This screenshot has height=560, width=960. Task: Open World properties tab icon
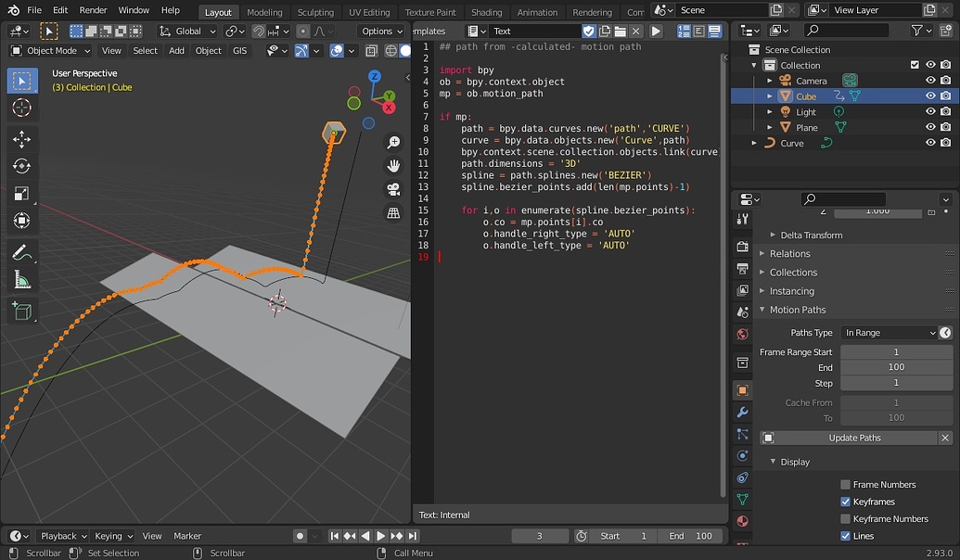743,334
